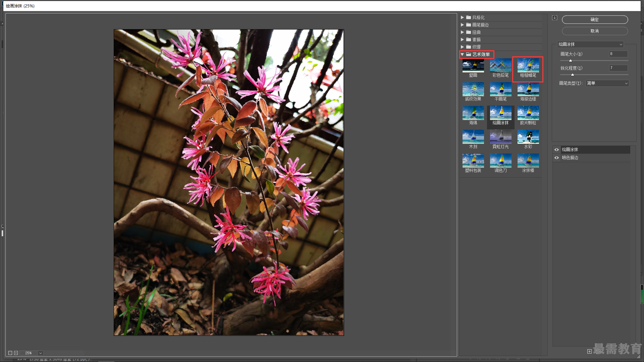Select the 塑料包装 filter thumbnail
Image resolution: width=644 pixels, height=362 pixels.
[473, 161]
